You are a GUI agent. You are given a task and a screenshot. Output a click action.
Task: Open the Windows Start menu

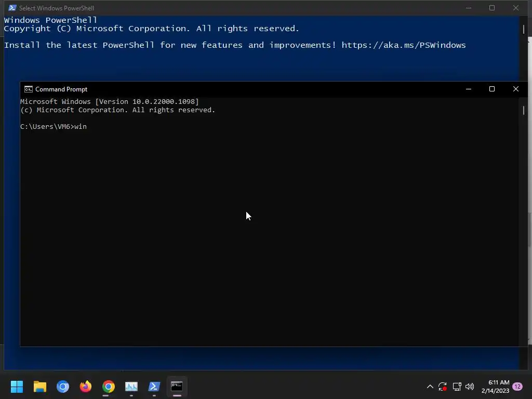tap(17, 386)
